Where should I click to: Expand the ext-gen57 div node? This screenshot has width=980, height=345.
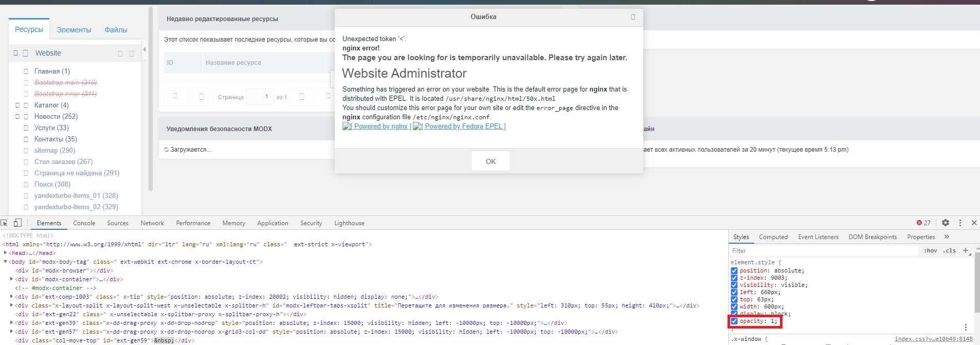tap(11, 332)
